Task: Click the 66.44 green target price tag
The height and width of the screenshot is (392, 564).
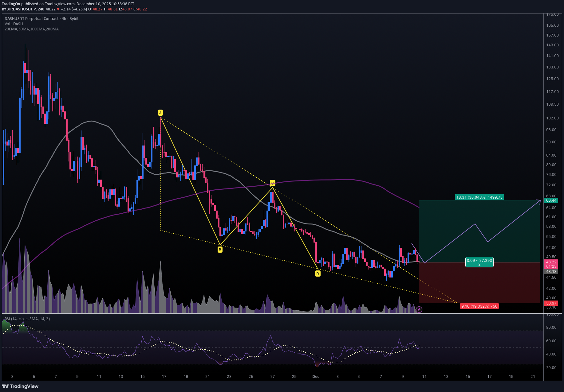Action: (x=551, y=200)
